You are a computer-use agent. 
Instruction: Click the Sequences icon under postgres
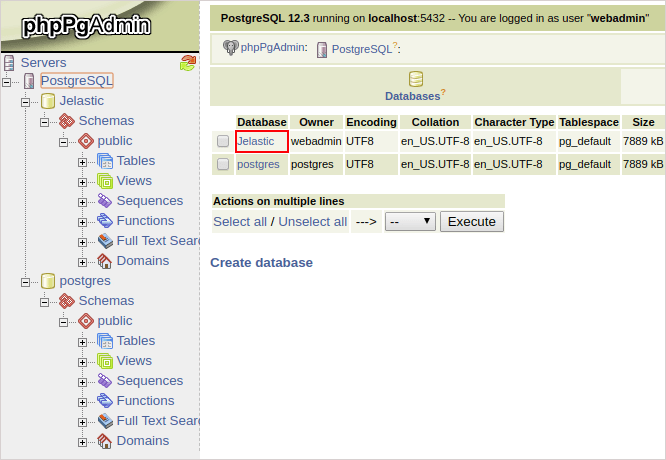(105, 381)
